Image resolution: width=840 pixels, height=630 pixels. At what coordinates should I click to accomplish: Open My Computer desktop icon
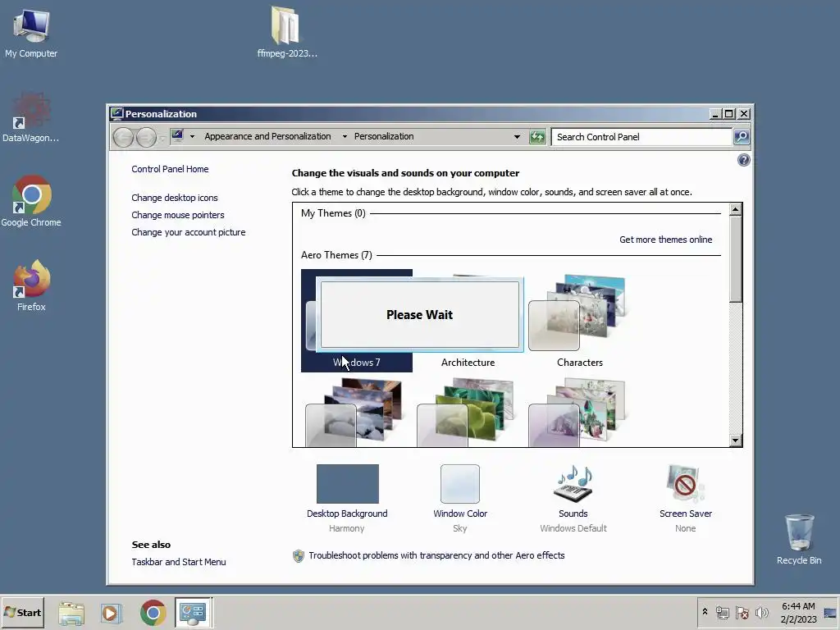[x=31, y=33]
